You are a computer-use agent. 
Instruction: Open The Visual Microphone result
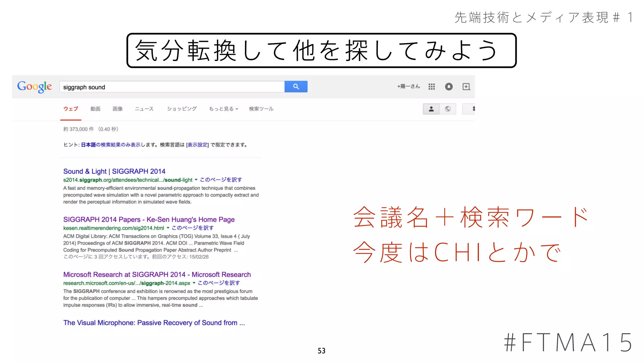[154, 323]
